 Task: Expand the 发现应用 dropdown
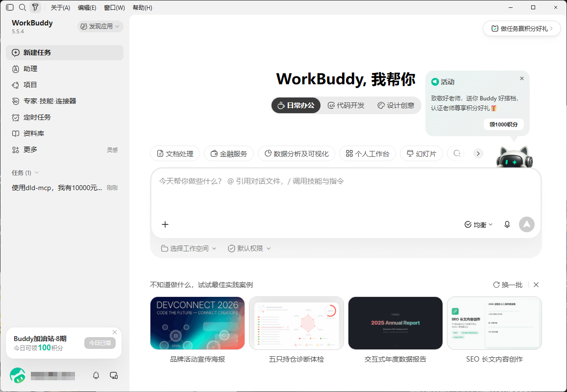[100, 26]
